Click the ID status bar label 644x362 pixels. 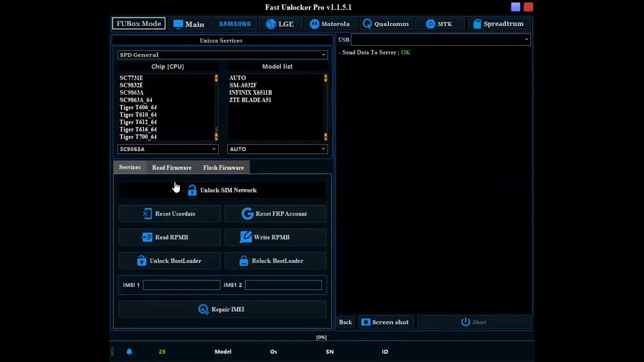click(385, 352)
